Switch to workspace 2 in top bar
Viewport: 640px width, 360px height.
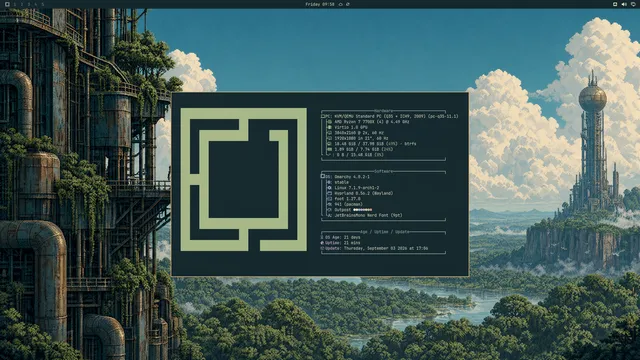click(x=22, y=4)
